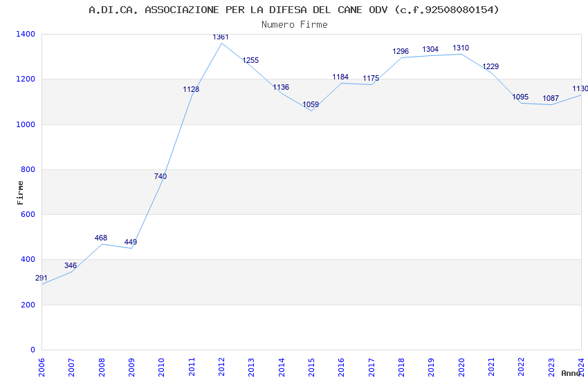Image resolution: width=588 pixels, height=380 pixels.
Task: Click x-axis year 2019
Action: (x=432, y=367)
